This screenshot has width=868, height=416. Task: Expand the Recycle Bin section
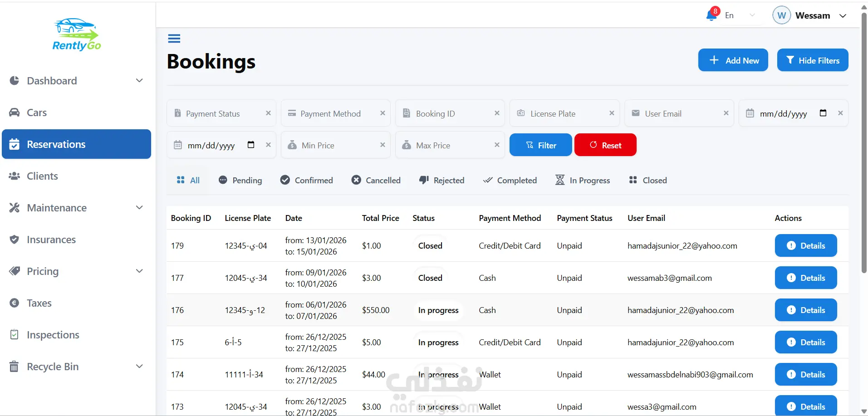139,367
